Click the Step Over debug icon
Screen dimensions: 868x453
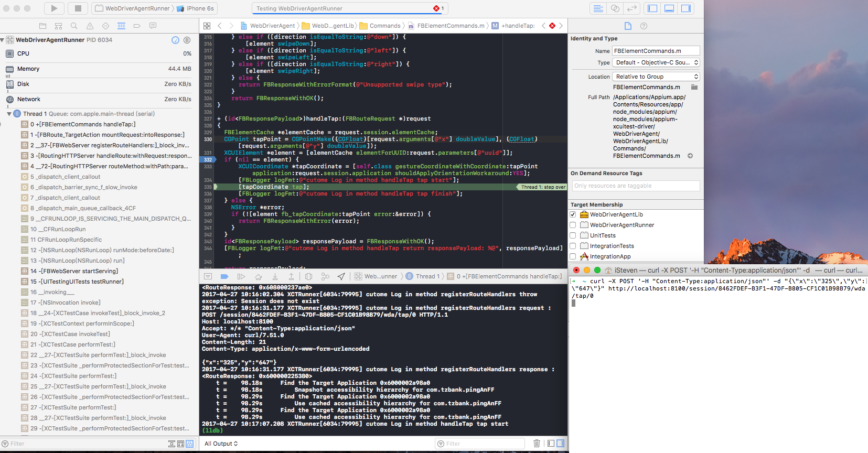258,276
